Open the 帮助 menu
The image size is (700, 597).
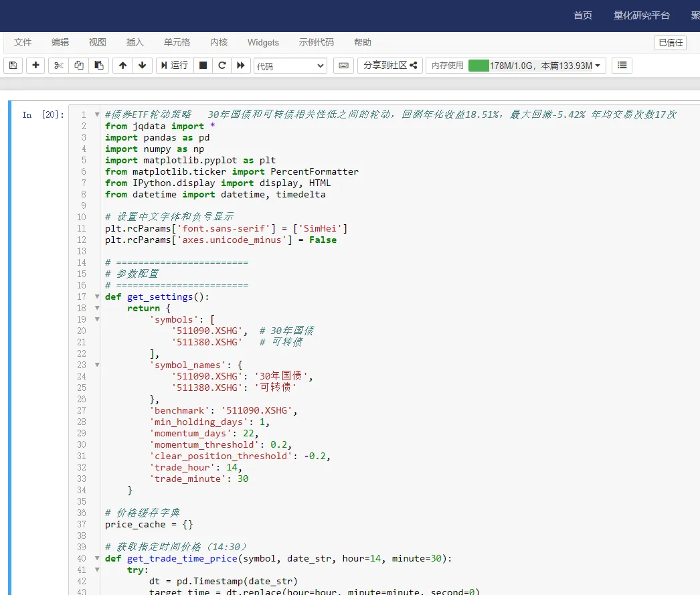363,42
